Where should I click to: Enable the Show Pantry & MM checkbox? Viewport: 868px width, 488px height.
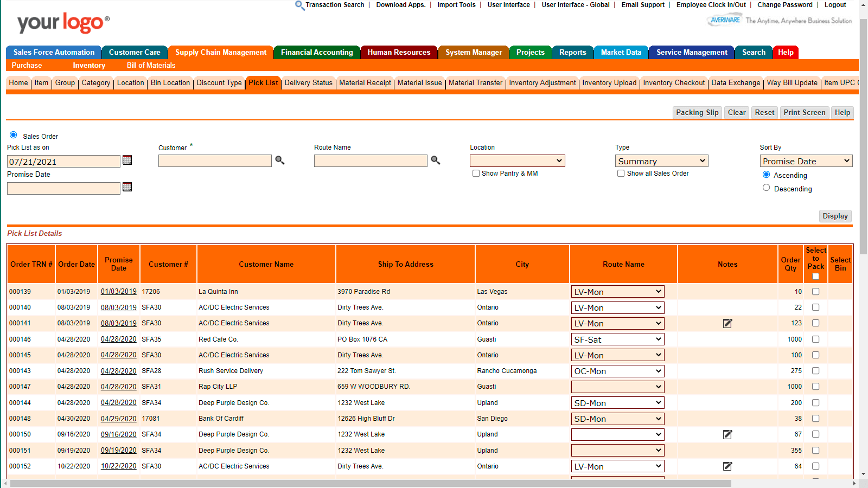click(x=476, y=174)
